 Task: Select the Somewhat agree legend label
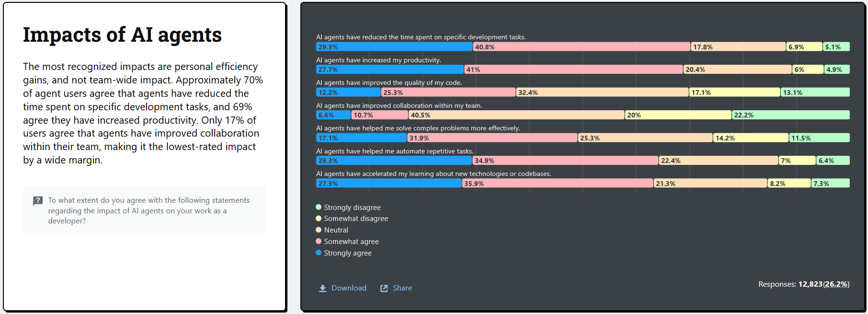click(351, 241)
